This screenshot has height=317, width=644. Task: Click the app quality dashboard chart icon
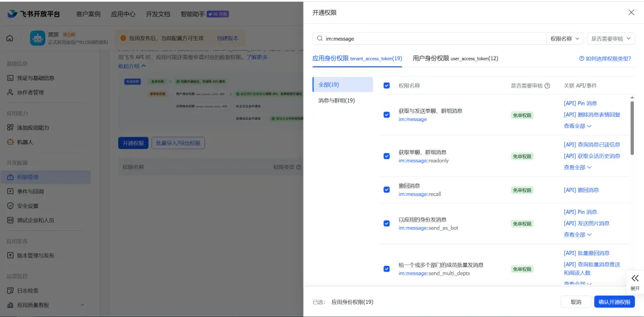(x=10, y=305)
